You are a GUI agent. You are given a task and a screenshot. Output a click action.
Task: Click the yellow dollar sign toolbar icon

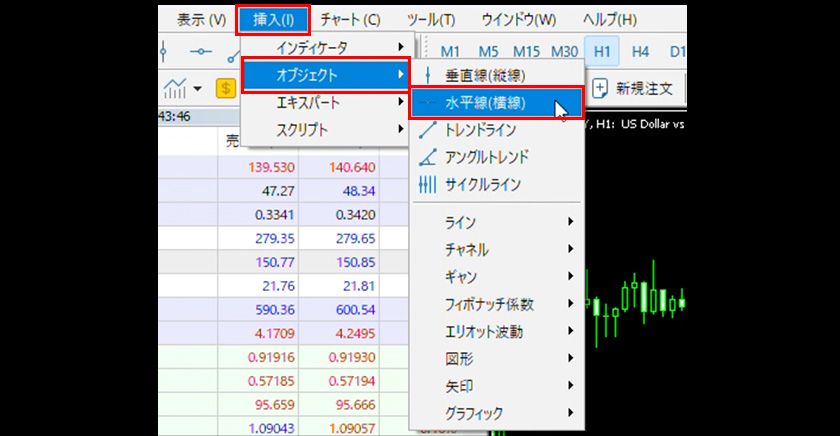coord(225,89)
